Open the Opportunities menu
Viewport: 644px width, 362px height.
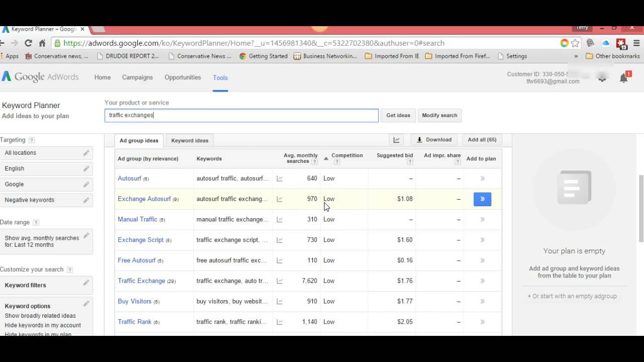point(183,77)
